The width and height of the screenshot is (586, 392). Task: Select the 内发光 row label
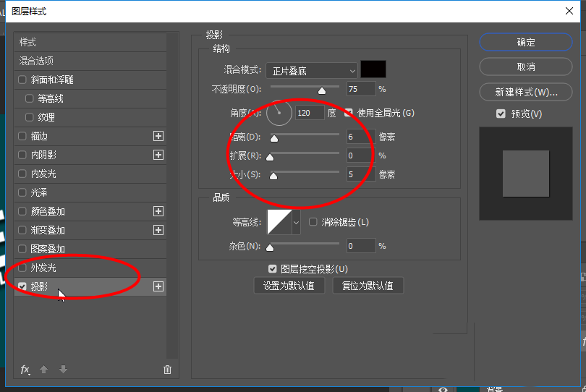pos(43,174)
